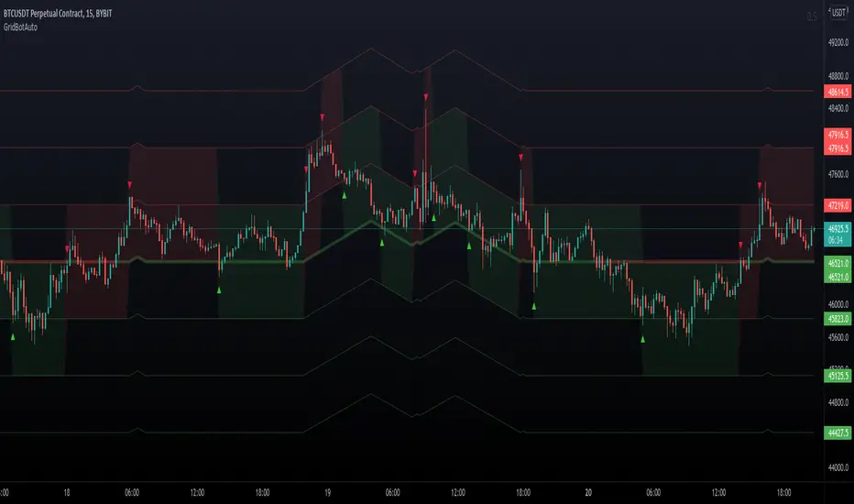Click date label 19 on time axis
The width and height of the screenshot is (854, 504).
tap(327, 493)
